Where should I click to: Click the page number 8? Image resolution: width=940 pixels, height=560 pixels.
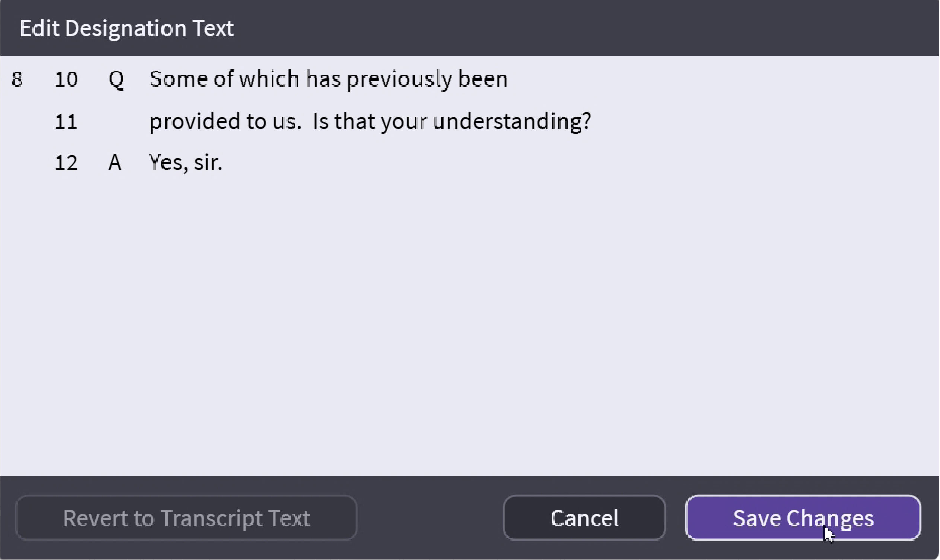click(x=17, y=79)
